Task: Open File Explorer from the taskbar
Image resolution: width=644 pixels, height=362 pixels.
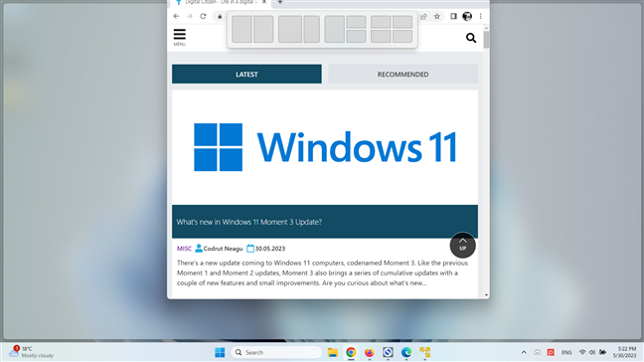Action: pos(332,352)
